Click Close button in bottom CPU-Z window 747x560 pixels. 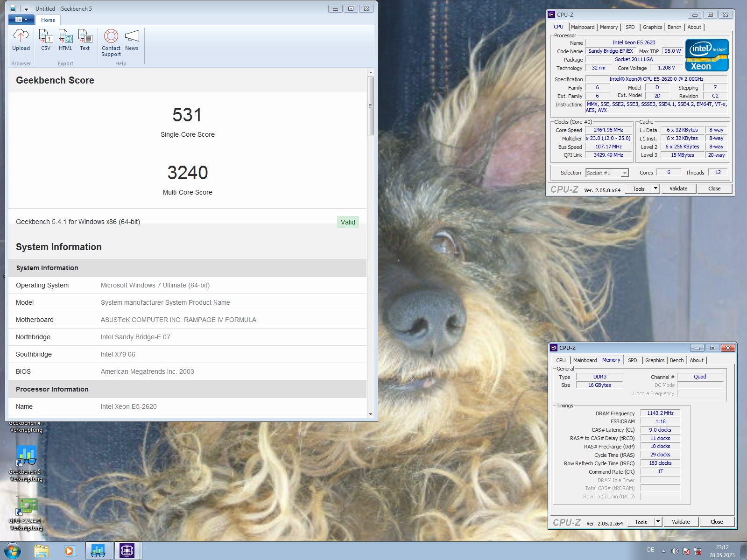(x=717, y=522)
